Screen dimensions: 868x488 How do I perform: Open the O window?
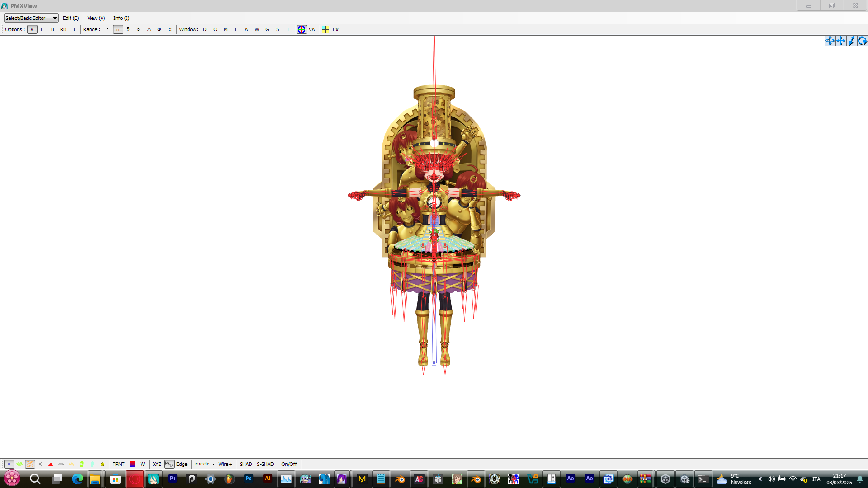215,29
